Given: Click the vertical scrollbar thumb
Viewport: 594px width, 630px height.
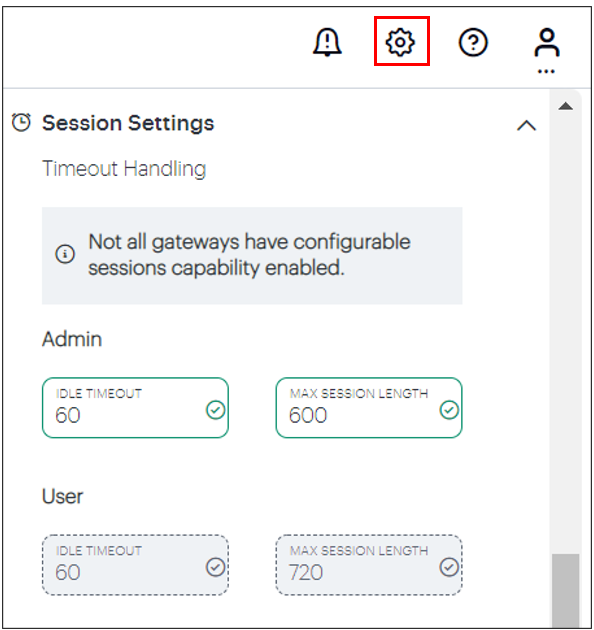Looking at the screenshot, I should (x=565, y=591).
